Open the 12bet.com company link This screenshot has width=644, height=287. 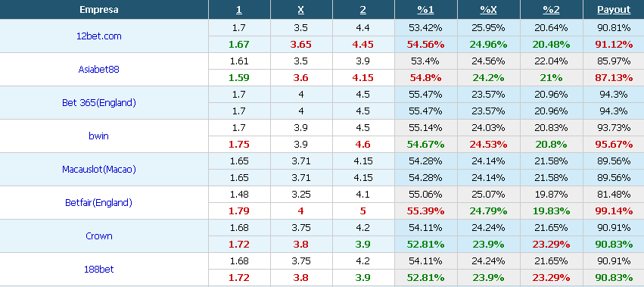click(99, 36)
